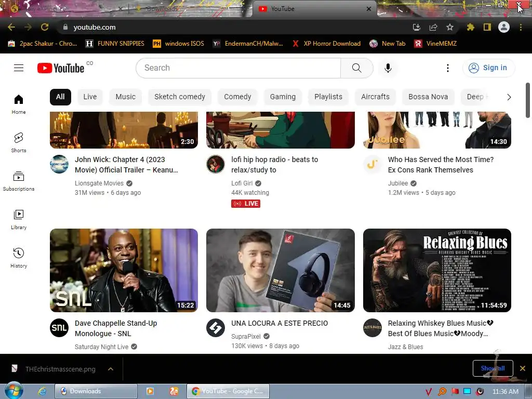The height and width of the screenshot is (399, 532).
Task: Reload the page with the refresh icon
Action: [45, 27]
